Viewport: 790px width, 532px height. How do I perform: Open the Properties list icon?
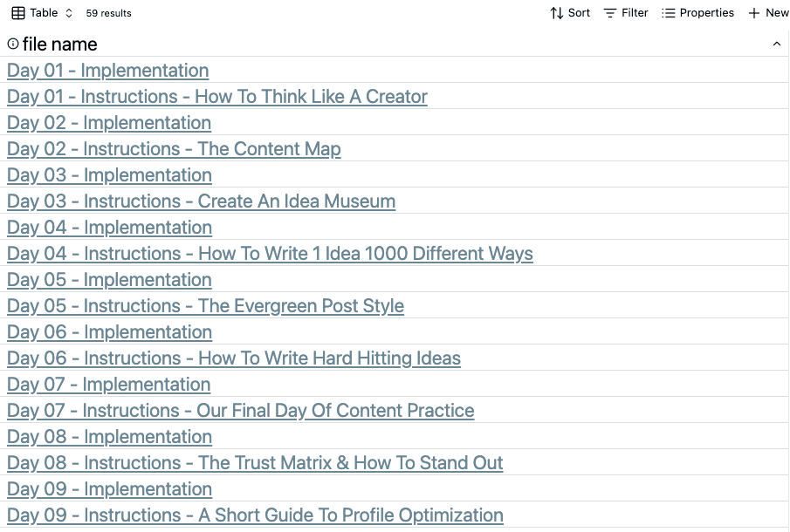point(668,13)
